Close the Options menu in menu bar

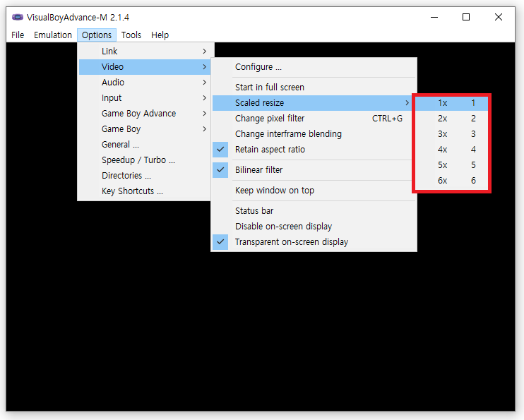coord(97,35)
